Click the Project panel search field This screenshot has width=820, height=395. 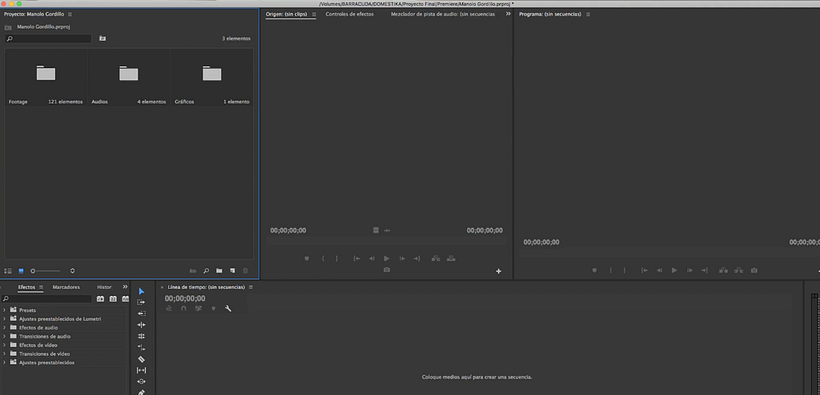(48, 39)
